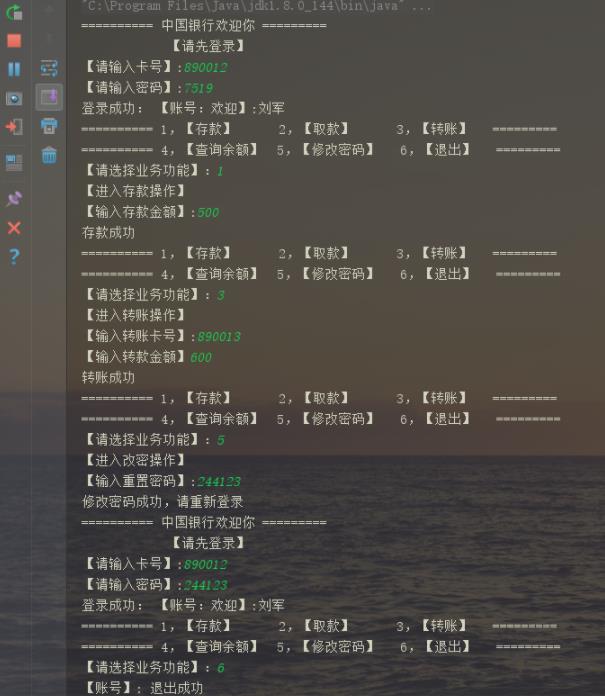Click the 【账号】: 退出成功 line
Viewport: 605px width, 696px height.
[143, 688]
